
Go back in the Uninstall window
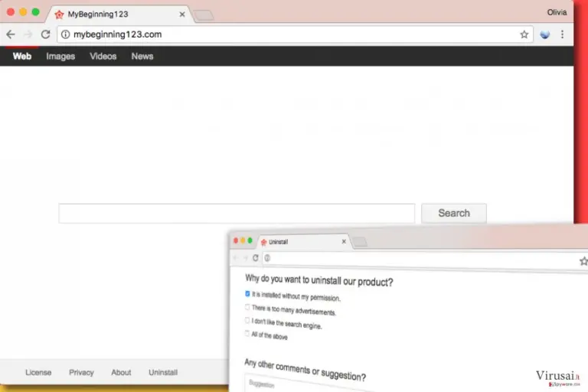(x=236, y=258)
